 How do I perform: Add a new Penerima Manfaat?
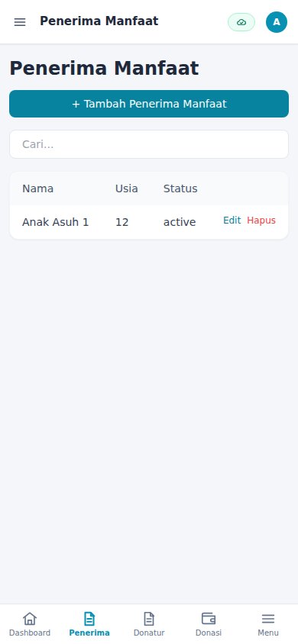coord(149,104)
